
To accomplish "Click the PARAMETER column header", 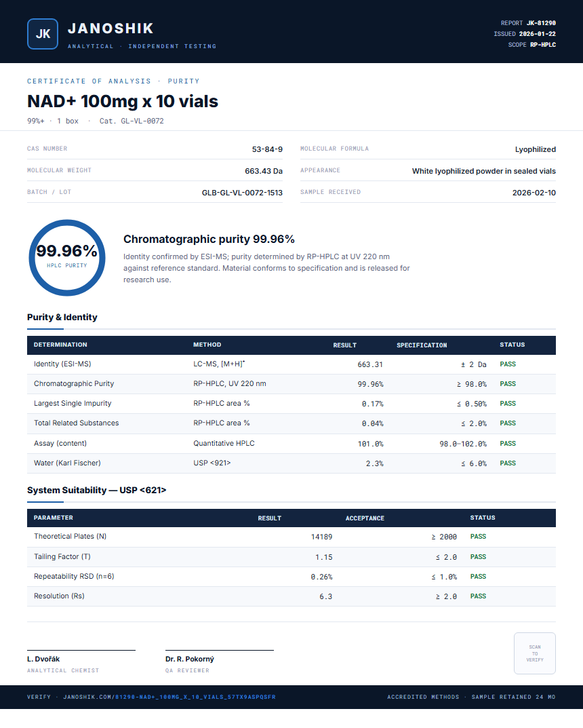I will pos(53,517).
